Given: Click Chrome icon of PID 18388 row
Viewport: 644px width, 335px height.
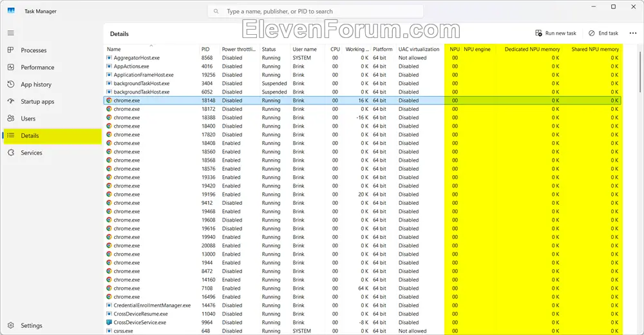Looking at the screenshot, I should (x=109, y=117).
